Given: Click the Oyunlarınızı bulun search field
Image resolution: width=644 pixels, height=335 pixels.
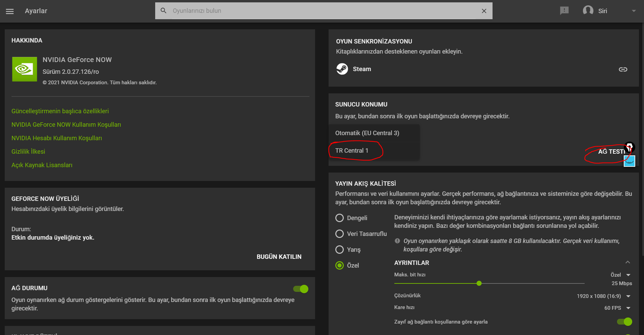Looking at the screenshot, I should [320, 11].
